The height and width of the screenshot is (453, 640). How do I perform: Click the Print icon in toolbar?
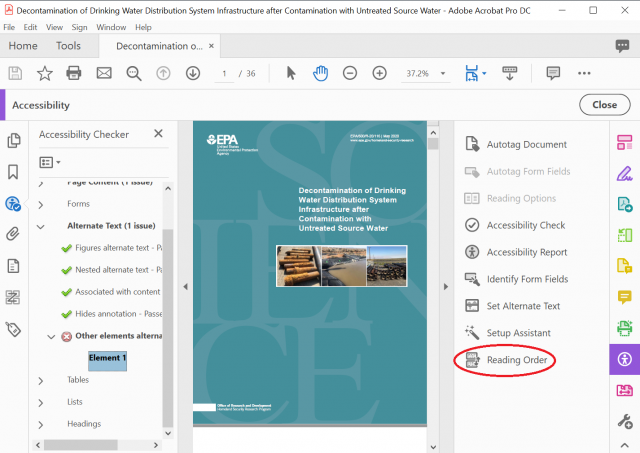click(73, 73)
